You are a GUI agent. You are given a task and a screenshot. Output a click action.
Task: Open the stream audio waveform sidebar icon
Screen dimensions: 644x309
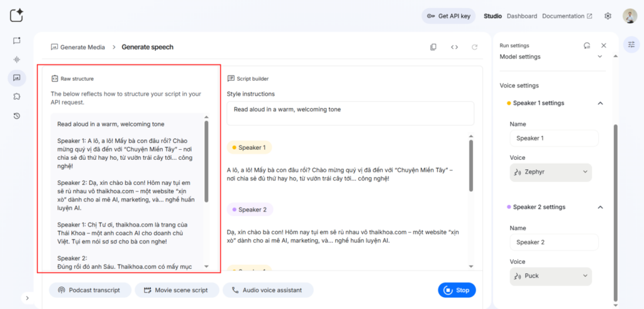(16, 59)
